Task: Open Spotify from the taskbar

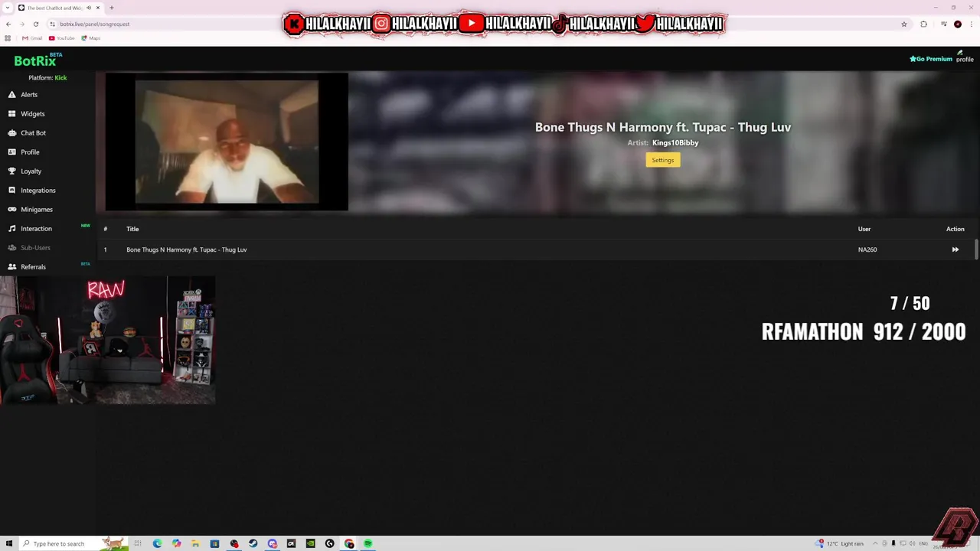Action: (x=368, y=543)
